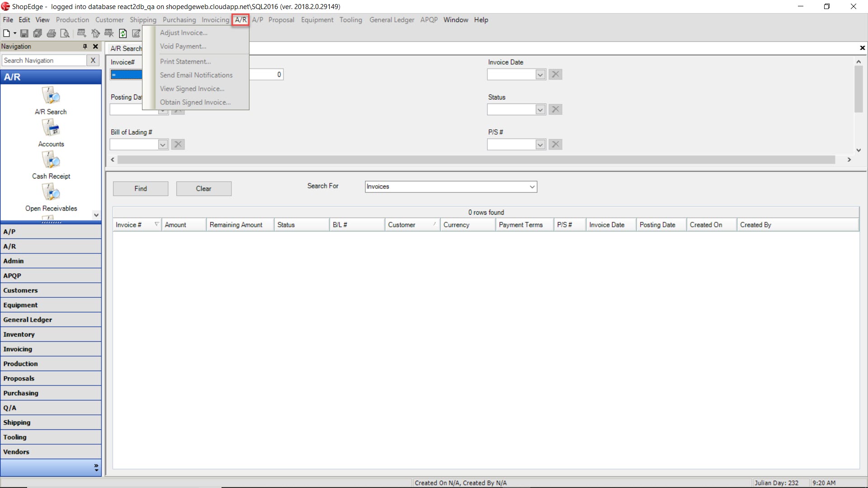Open A/R Search from navigation icons
This screenshot has height=488, width=868.
click(x=51, y=101)
